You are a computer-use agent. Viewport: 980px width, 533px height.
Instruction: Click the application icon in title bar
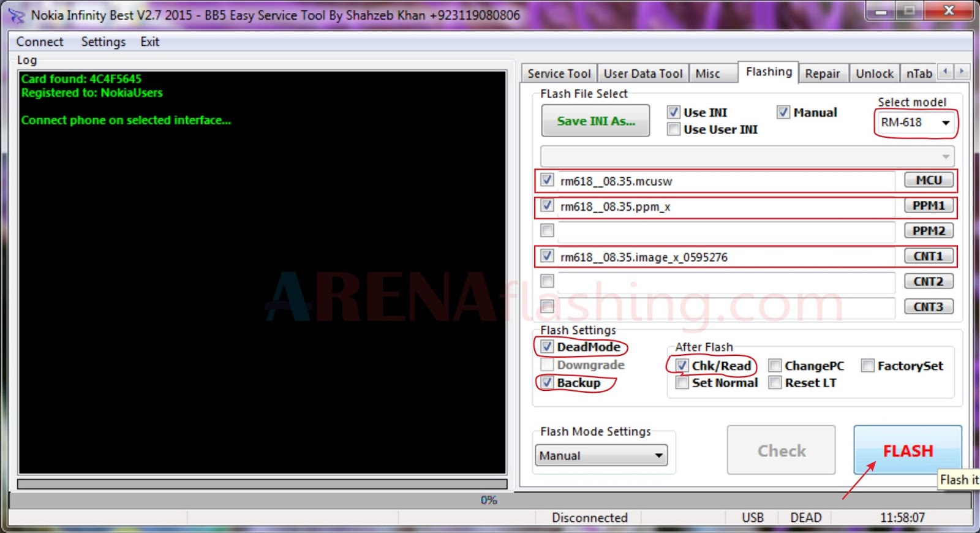[x=16, y=15]
